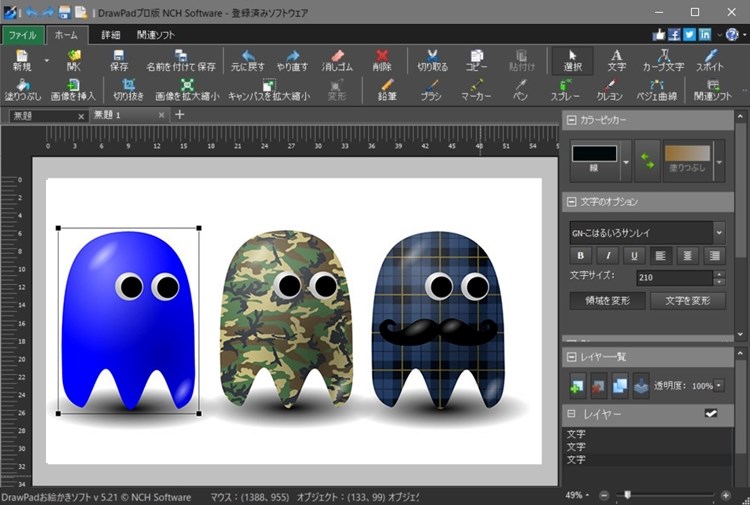750x505 pixels.
Task: Add a new layer in レイヤー一覧 panel
Action: click(x=578, y=385)
